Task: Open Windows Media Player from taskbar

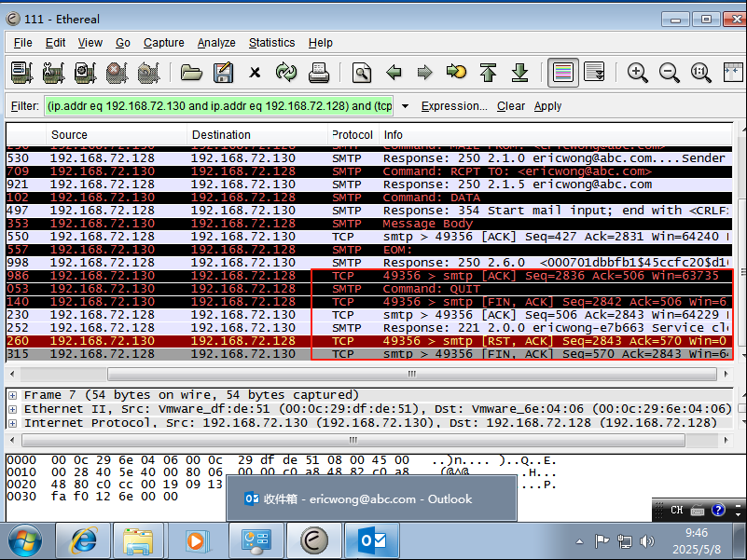Action: click(x=196, y=541)
